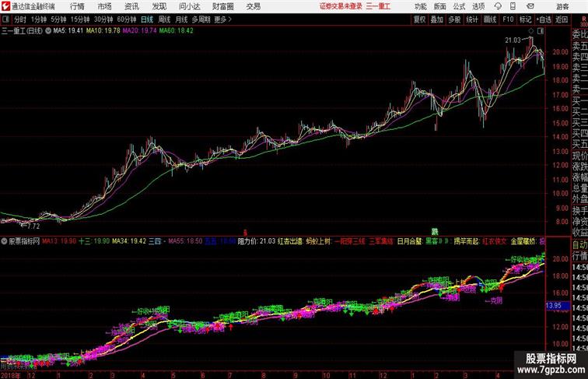Toggle the left panel icon beside 分时
The height and width of the screenshot is (379, 588).
[5, 19]
